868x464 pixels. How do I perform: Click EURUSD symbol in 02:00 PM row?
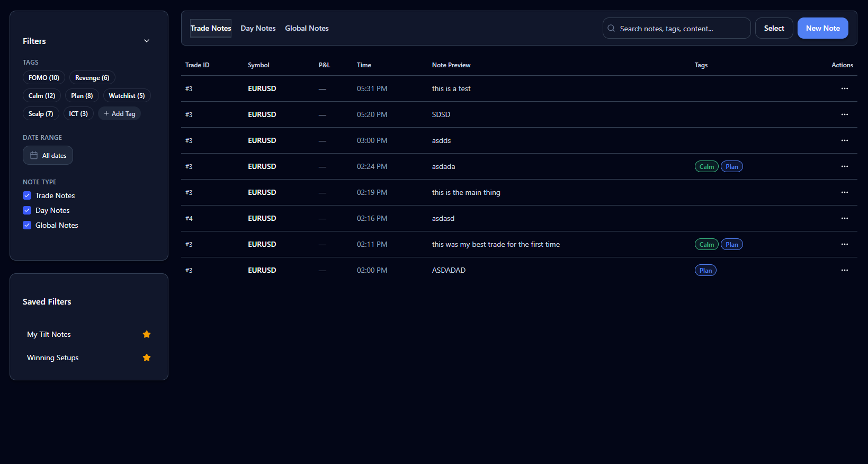[x=262, y=270]
